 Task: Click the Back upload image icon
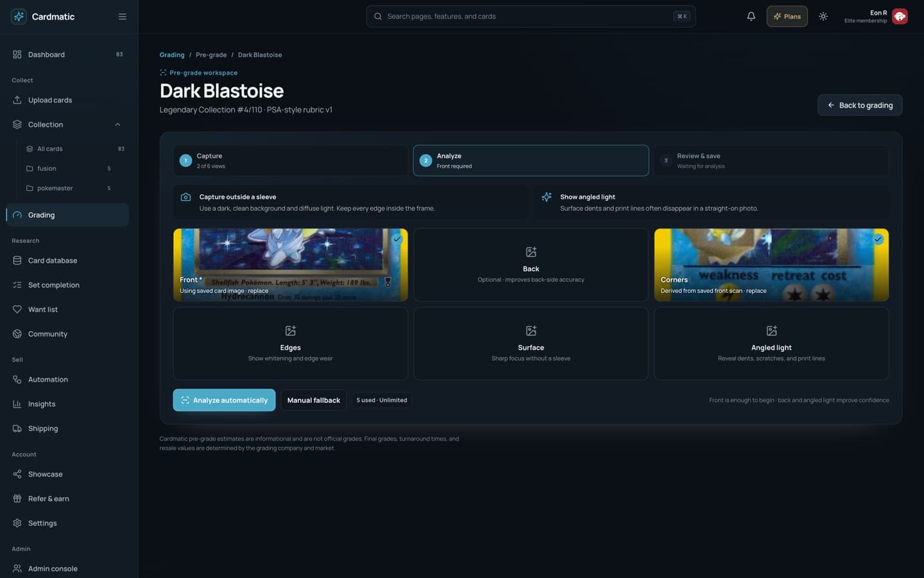(531, 252)
